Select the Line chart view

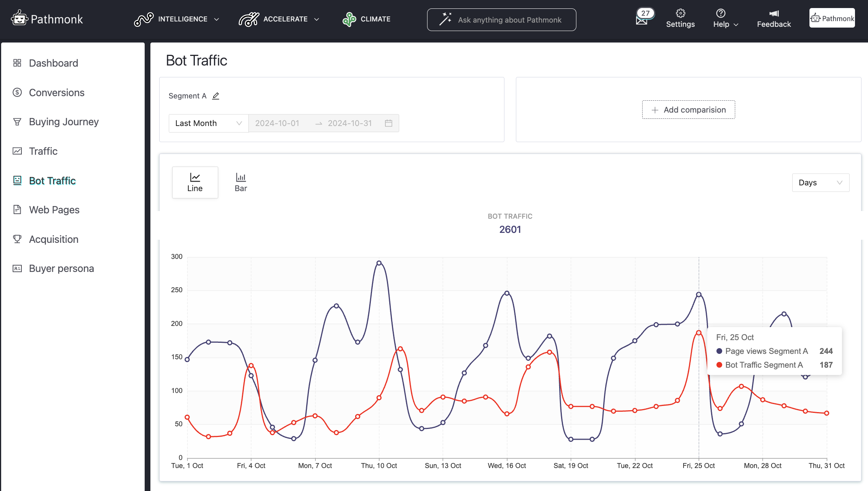point(195,182)
